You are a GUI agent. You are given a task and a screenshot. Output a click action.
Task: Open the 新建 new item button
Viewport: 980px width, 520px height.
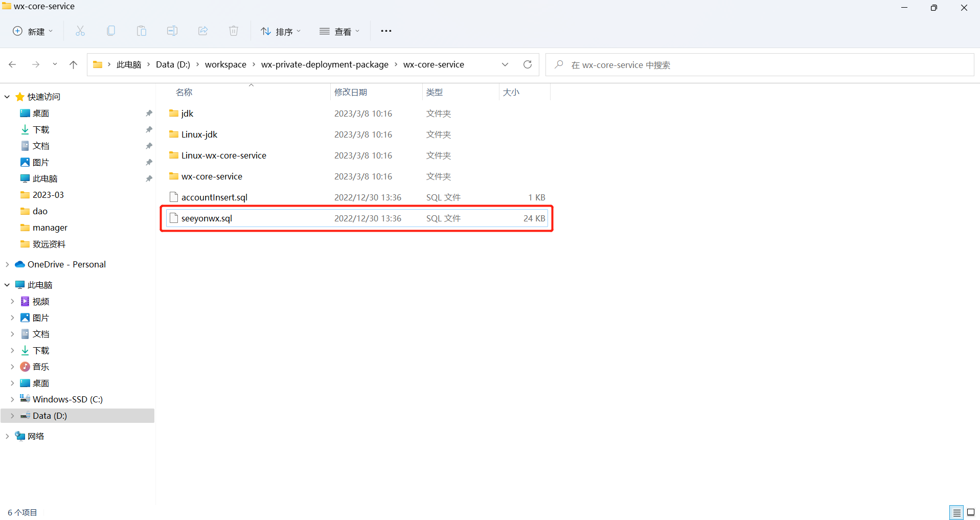coord(33,31)
